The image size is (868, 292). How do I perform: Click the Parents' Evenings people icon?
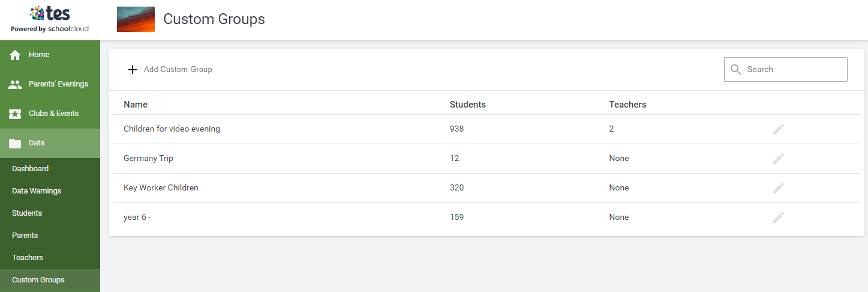coord(15,85)
